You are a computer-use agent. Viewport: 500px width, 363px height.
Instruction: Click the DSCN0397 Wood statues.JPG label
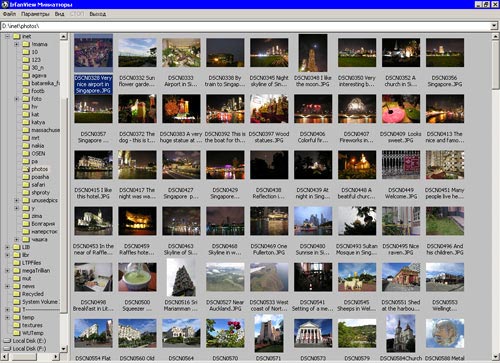tap(269, 137)
